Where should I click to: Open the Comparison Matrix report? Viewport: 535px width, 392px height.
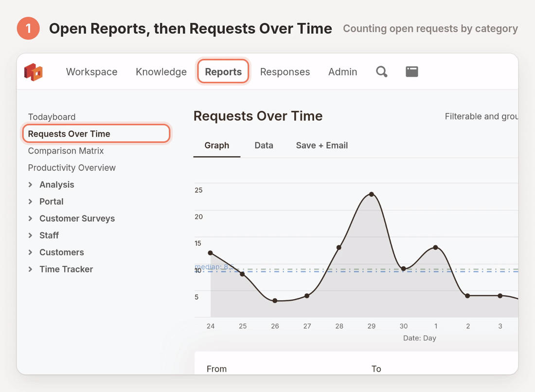[66, 151]
